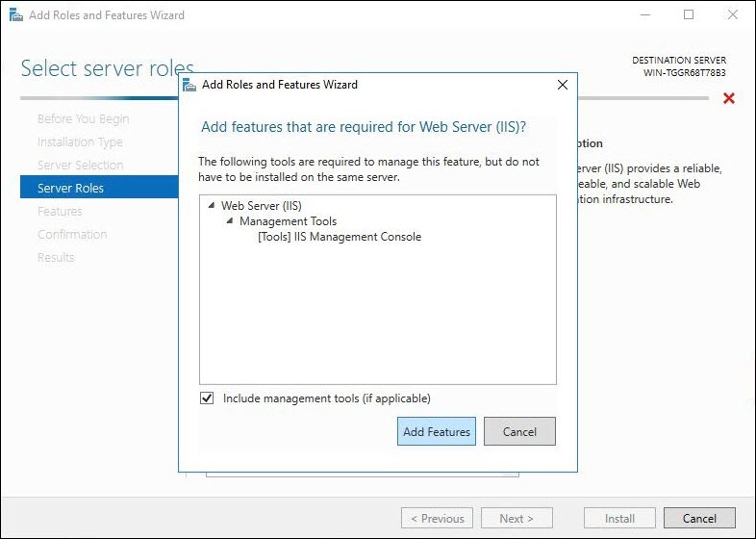Click the Install button in main wizard

click(x=619, y=518)
